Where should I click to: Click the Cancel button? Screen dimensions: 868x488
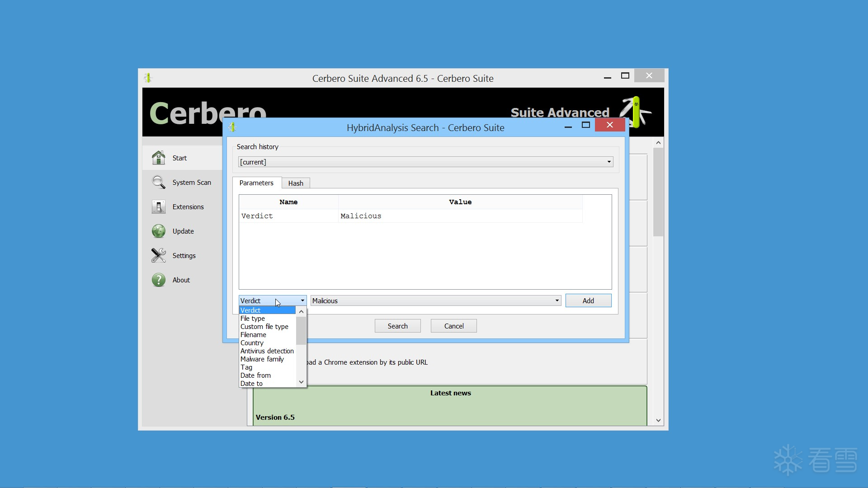tap(453, 326)
